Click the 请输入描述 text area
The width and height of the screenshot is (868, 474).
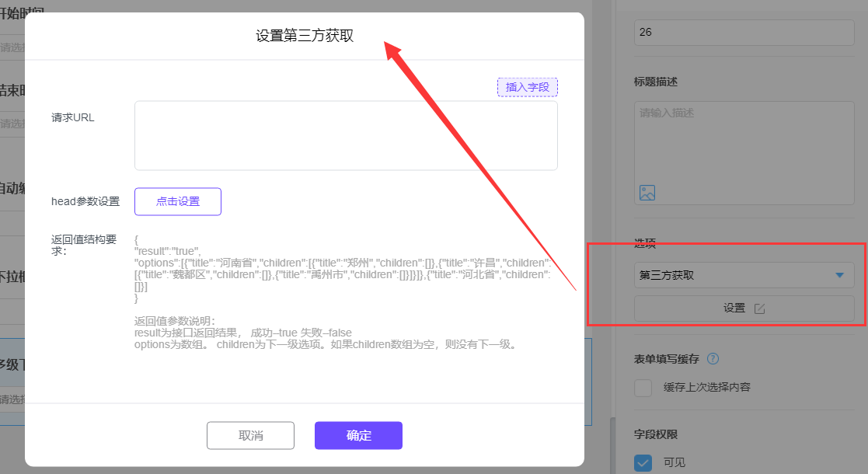(x=744, y=153)
